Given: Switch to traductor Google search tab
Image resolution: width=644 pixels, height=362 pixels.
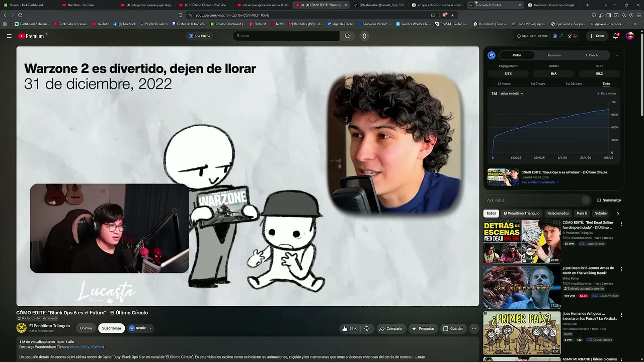Looking at the screenshot, I should pos(552,5).
